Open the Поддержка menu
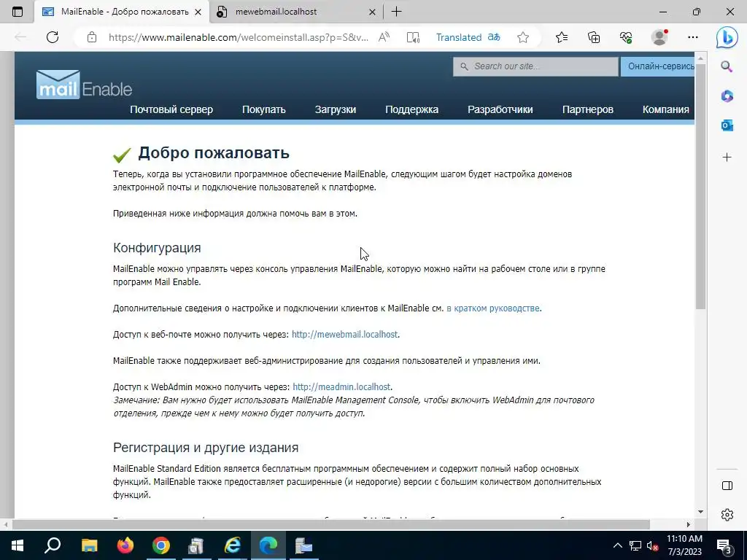This screenshot has height=560, width=747. coord(411,109)
